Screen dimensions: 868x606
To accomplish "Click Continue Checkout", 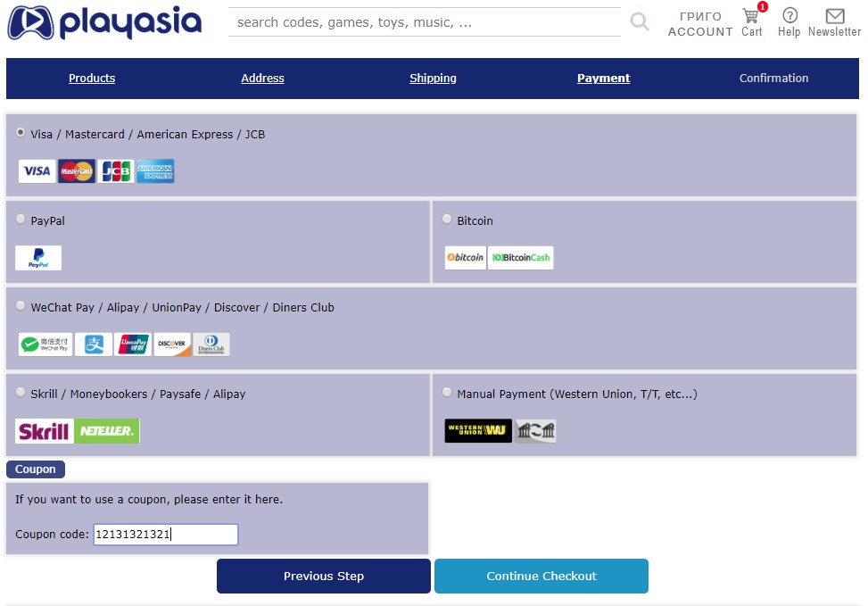I will tap(541, 576).
